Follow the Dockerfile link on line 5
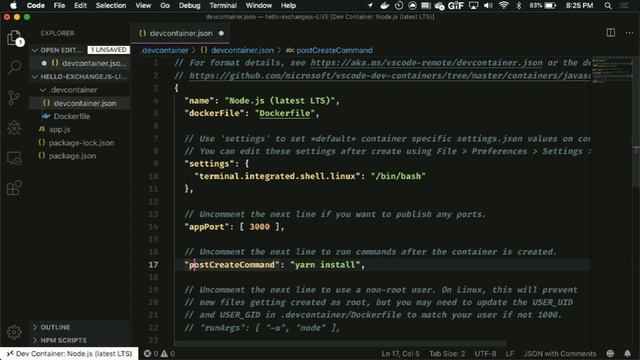This screenshot has height=360, width=640. 284,113
